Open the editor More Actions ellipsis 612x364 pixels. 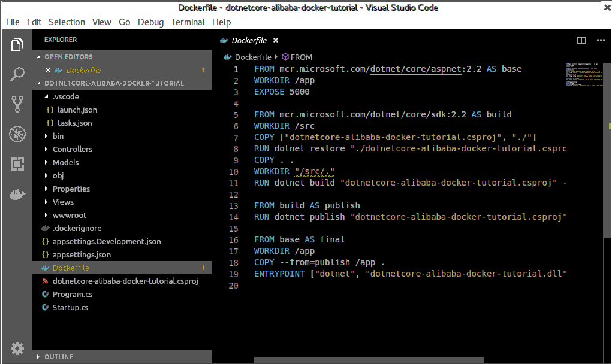(601, 40)
